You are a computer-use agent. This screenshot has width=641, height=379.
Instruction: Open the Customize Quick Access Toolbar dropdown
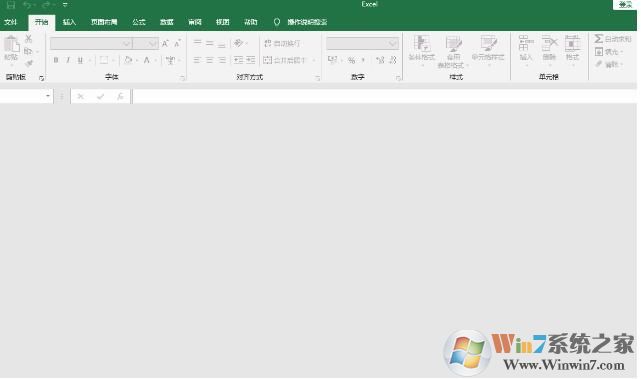coord(65,5)
